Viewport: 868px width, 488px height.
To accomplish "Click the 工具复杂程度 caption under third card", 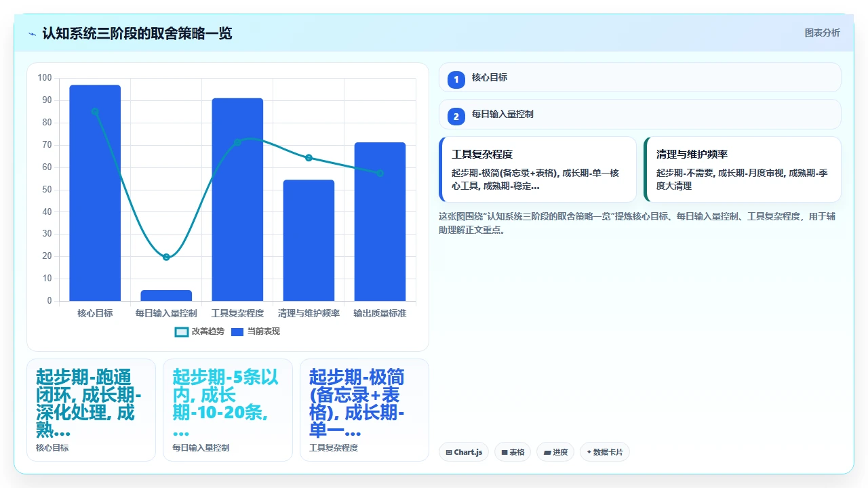I will [334, 448].
